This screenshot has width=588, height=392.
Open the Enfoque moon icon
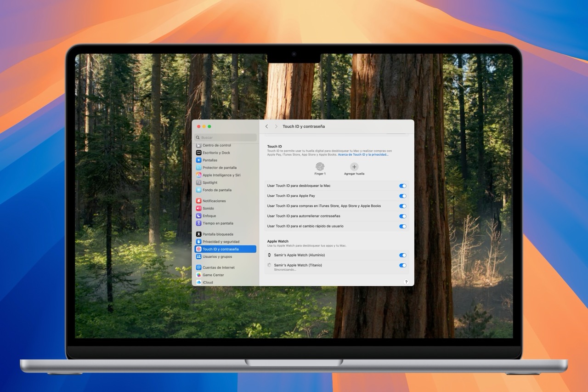(198, 216)
